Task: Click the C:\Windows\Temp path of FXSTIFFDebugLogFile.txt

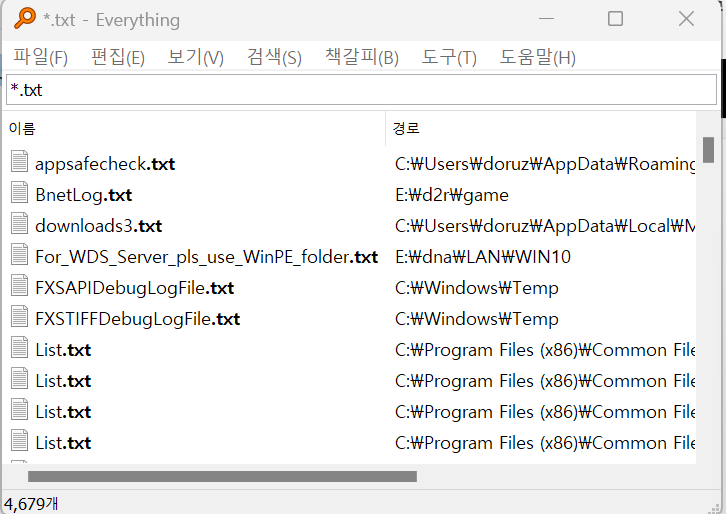Action: [477, 319]
